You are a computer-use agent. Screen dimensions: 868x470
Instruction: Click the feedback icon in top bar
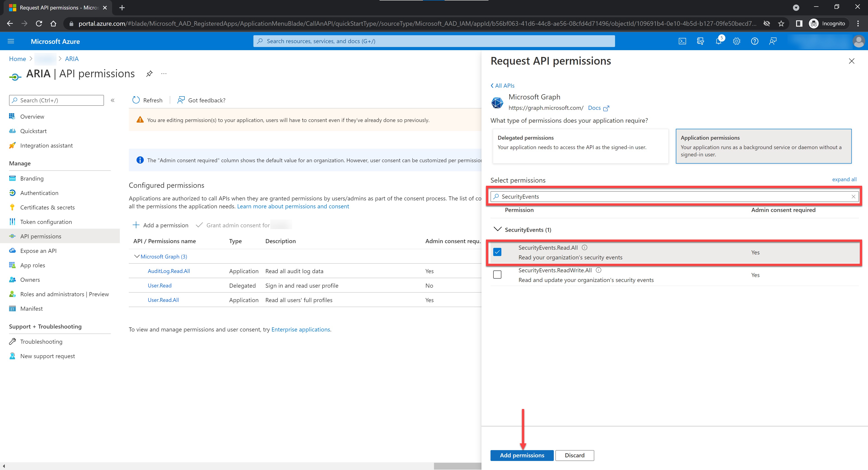pyautogui.click(x=773, y=41)
